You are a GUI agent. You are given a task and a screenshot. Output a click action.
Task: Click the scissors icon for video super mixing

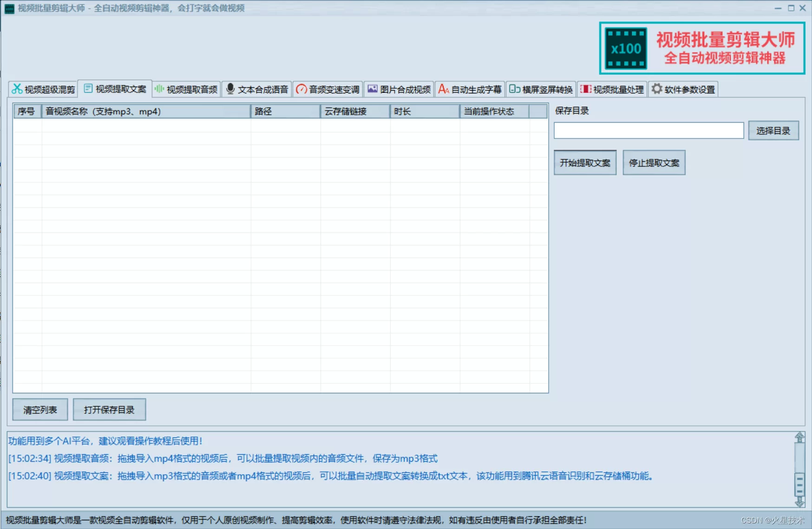point(17,89)
